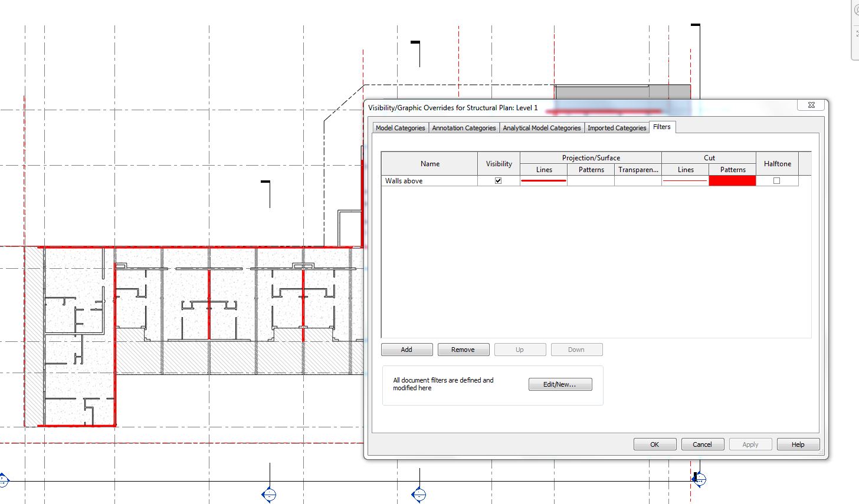This screenshot has height=504, width=859.
Task: Toggle visibility for the Walls above filter
Action: click(499, 181)
